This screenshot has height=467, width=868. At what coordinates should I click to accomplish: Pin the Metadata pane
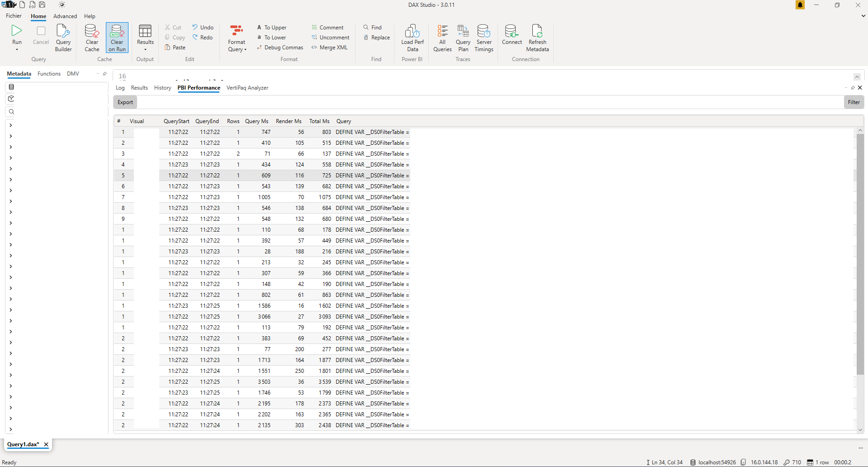click(x=104, y=74)
